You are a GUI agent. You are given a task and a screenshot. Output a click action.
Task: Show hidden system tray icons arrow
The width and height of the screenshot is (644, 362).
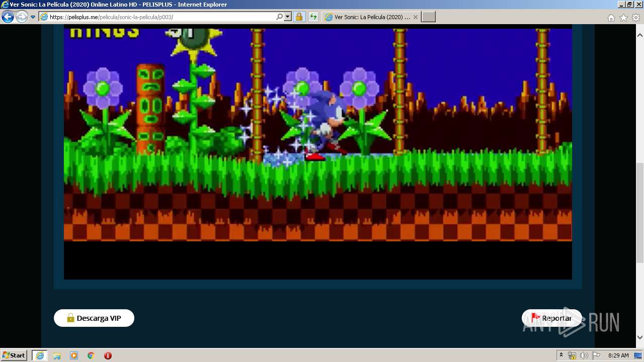(561, 355)
